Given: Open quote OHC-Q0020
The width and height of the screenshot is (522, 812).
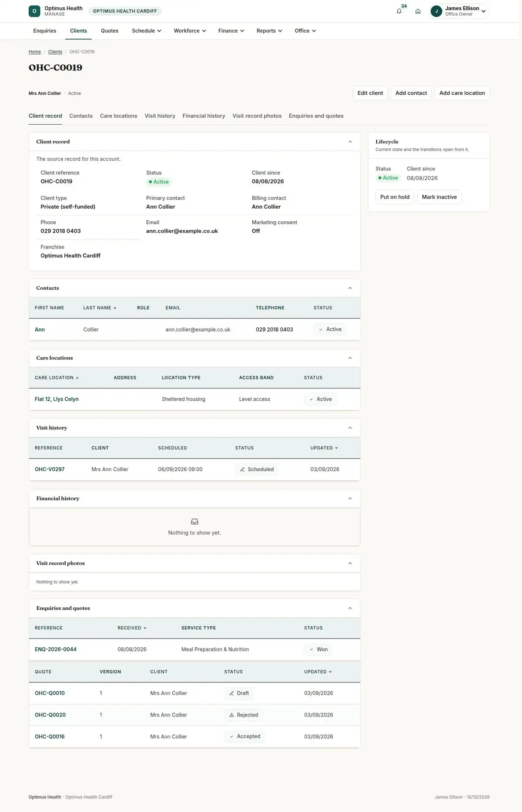Looking at the screenshot, I should click(50, 715).
